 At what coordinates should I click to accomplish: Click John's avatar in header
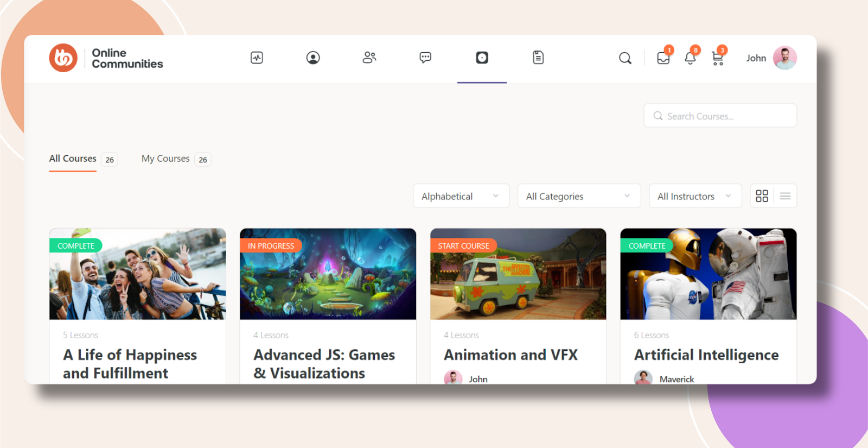point(785,58)
